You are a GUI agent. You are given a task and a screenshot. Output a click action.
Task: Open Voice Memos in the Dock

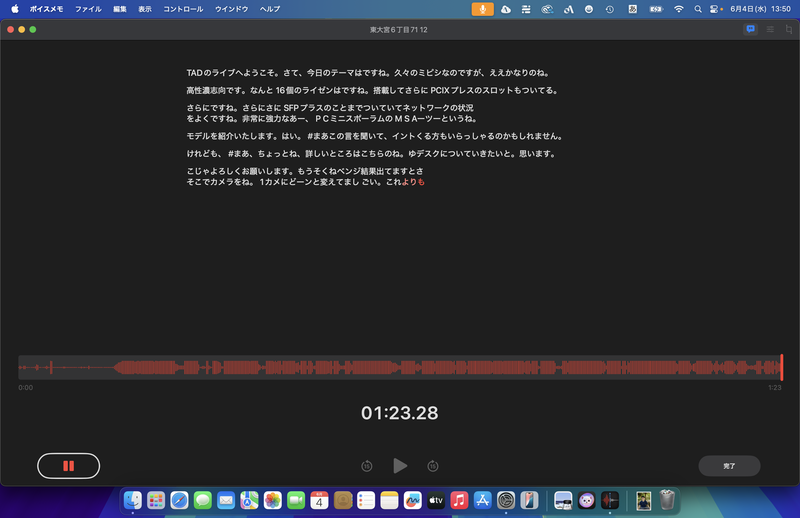pyautogui.click(x=610, y=500)
